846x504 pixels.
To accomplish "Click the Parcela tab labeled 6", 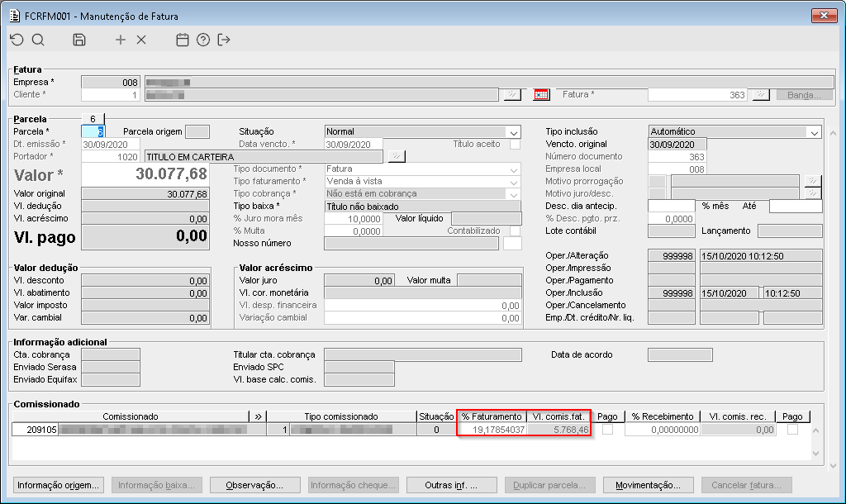I will (93, 119).
